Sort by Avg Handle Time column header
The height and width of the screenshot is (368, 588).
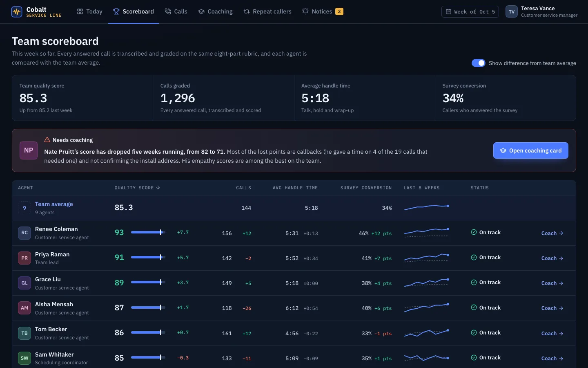tap(295, 188)
